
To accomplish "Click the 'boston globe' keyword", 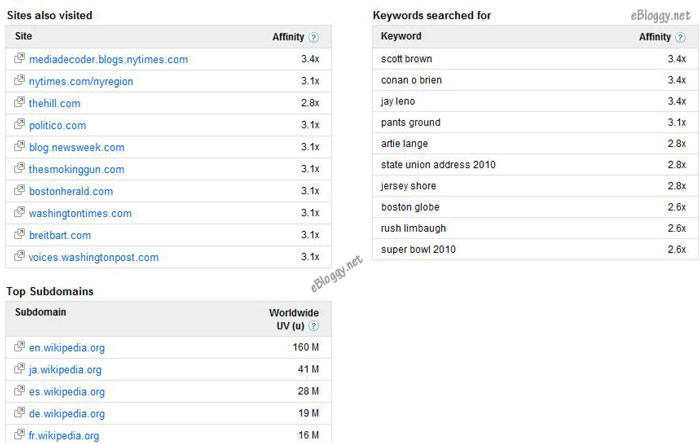I will tap(410, 207).
